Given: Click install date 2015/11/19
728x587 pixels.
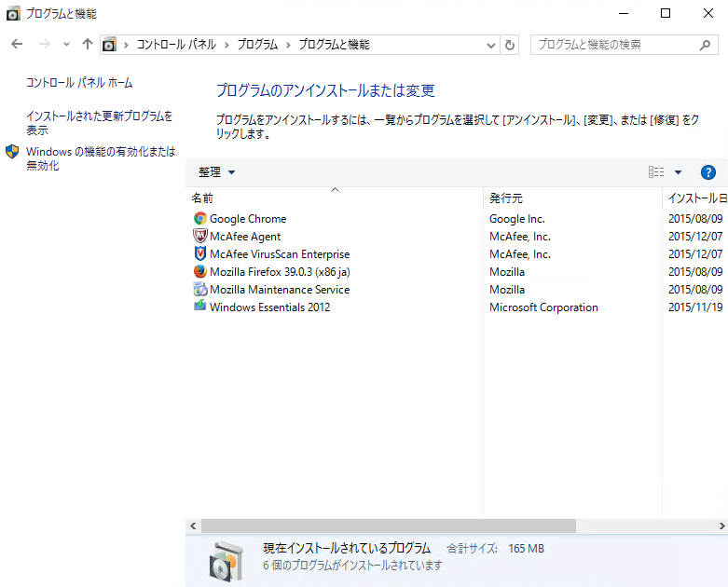Looking at the screenshot, I should click(695, 307).
